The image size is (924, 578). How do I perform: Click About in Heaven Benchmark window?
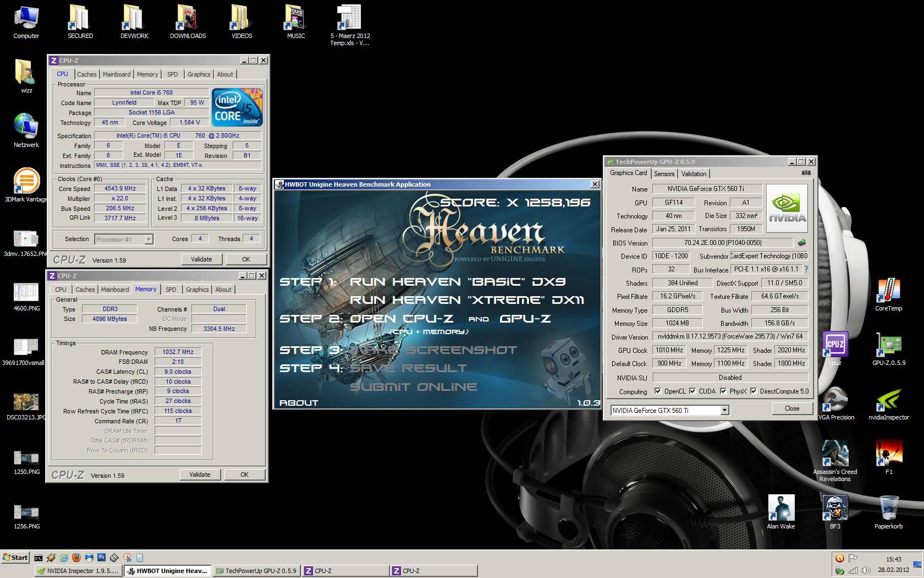coord(299,403)
